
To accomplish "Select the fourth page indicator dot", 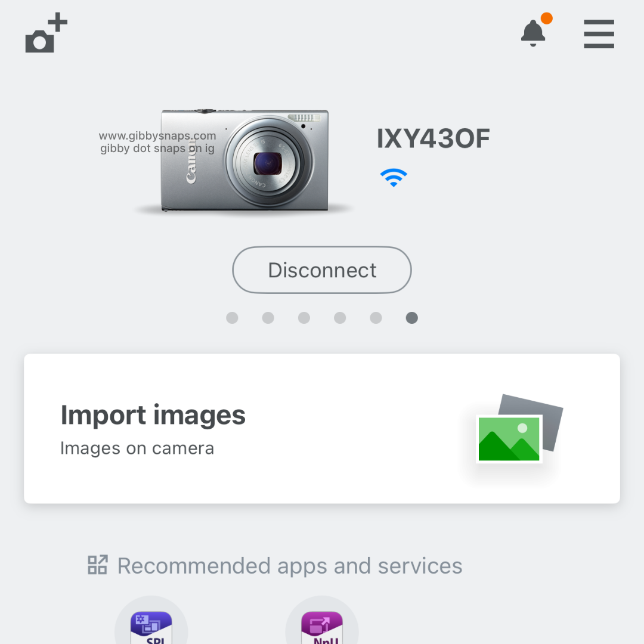I will [340, 318].
